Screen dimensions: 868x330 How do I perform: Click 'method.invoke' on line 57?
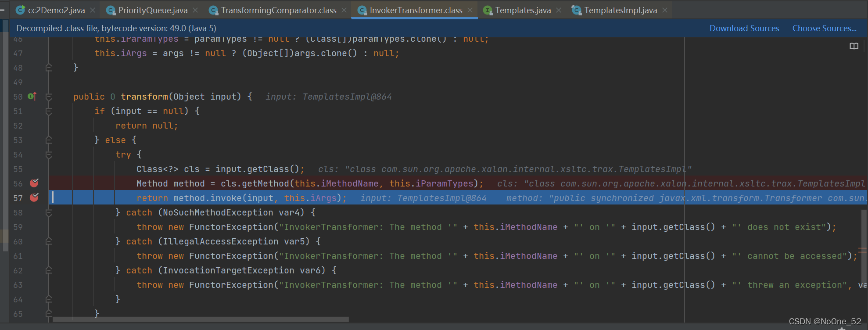[x=208, y=198]
